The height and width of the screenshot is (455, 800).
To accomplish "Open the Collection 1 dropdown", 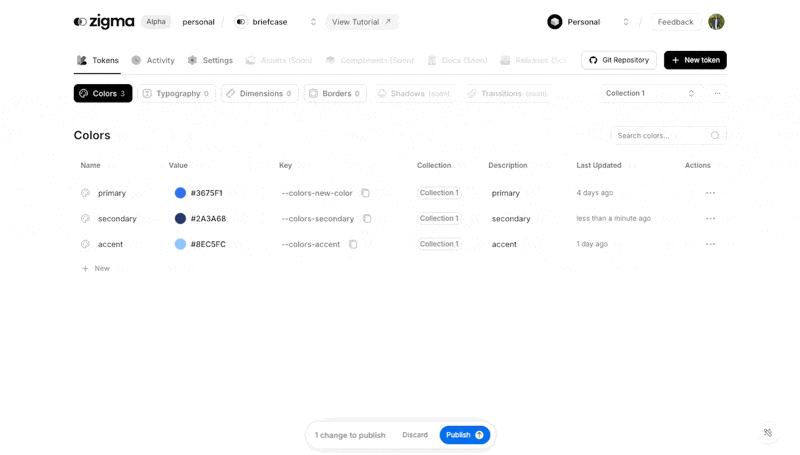I will [649, 93].
